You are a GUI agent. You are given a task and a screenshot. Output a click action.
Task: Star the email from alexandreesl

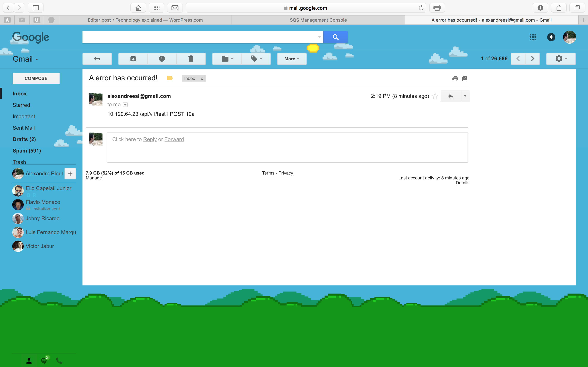click(x=435, y=96)
